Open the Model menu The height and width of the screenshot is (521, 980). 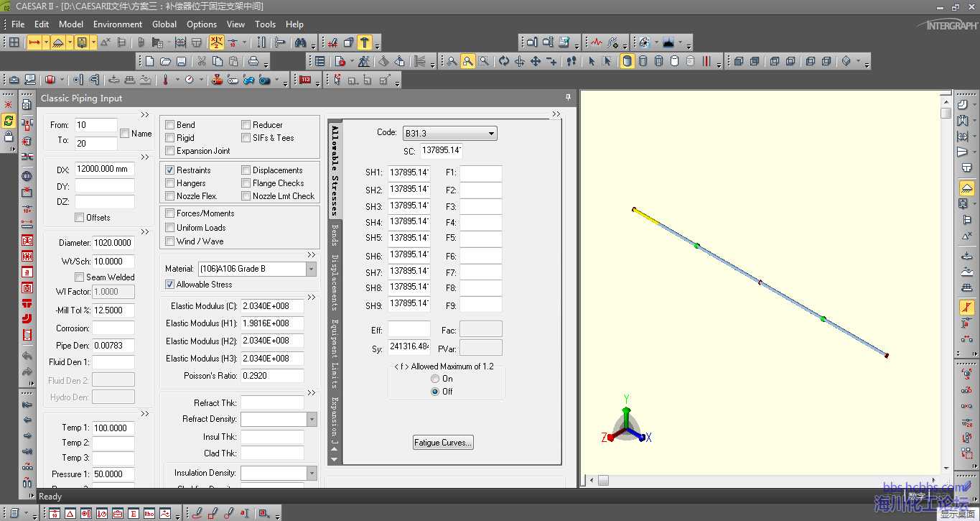click(x=71, y=24)
